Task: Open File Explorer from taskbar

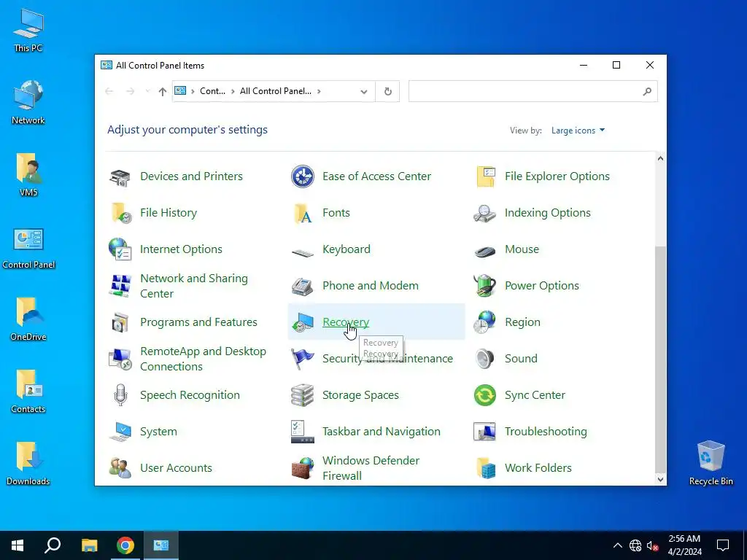Action: click(x=89, y=545)
